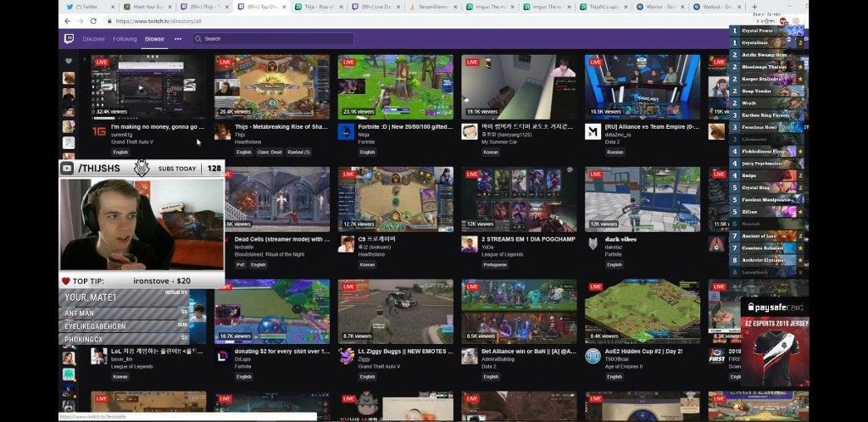This screenshot has height=422, width=868.
Task: Switch to the ThijsNL's uploads tab
Action: (604, 7)
